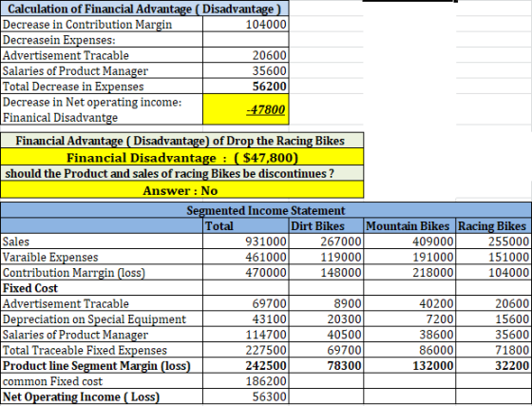Select Racing Bikes variable expenses 151000
Viewport: 532px width, 406px height.
click(x=494, y=257)
